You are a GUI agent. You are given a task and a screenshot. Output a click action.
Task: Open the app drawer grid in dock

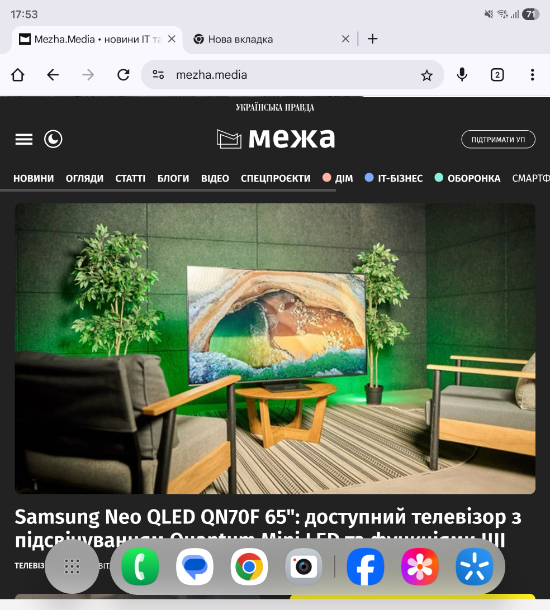pos(72,566)
